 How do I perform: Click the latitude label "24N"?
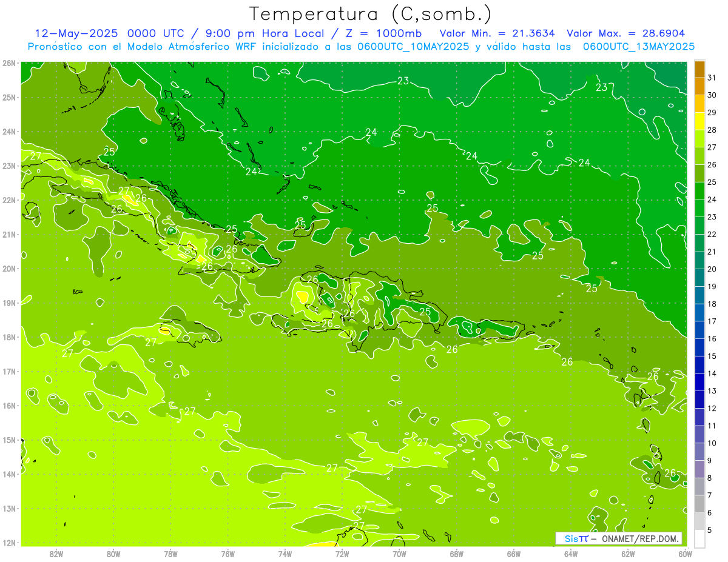[9, 132]
